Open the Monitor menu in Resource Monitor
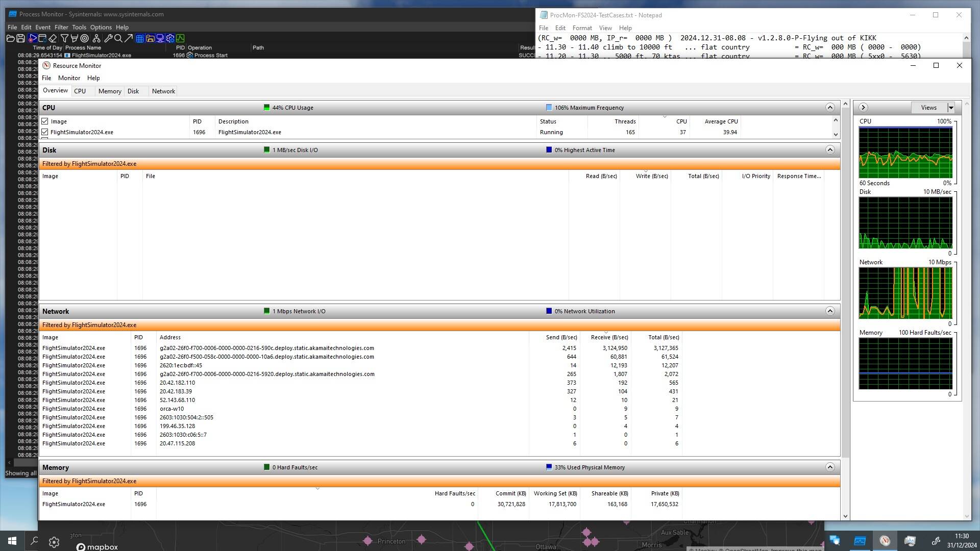Screen dimensions: 980x551 pos(69,78)
